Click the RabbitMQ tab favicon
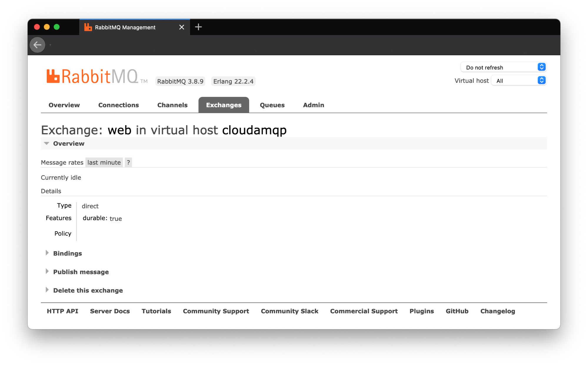The height and width of the screenshot is (366, 588). 88,27
